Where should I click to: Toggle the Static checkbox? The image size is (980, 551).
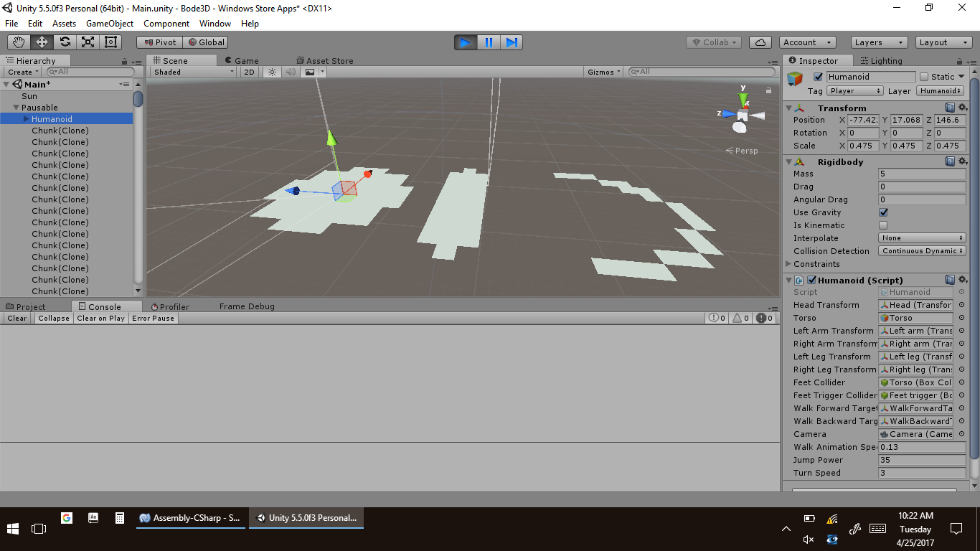pyautogui.click(x=924, y=77)
